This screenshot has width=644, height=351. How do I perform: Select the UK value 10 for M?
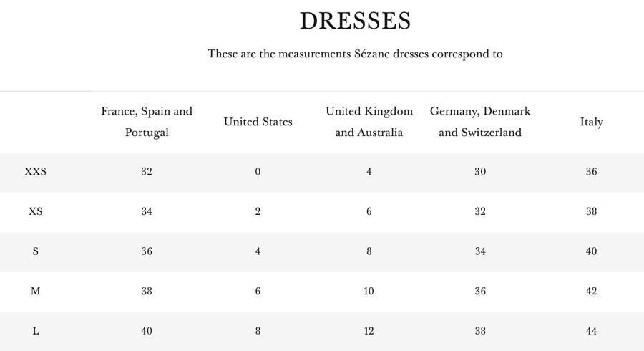pyautogui.click(x=369, y=292)
